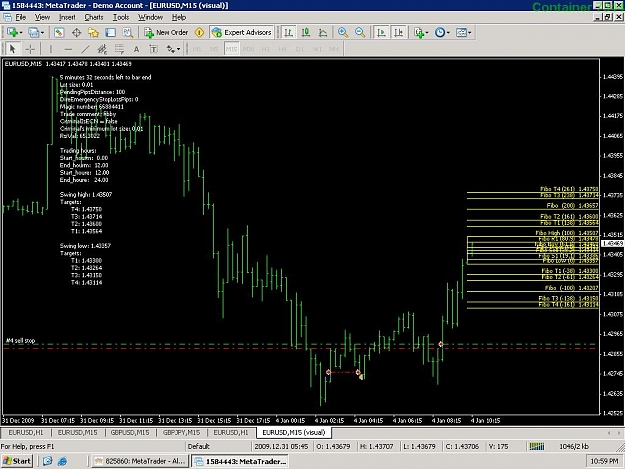
Task: Switch to 825860: MetaTrader taskbar window
Action: pos(140,461)
